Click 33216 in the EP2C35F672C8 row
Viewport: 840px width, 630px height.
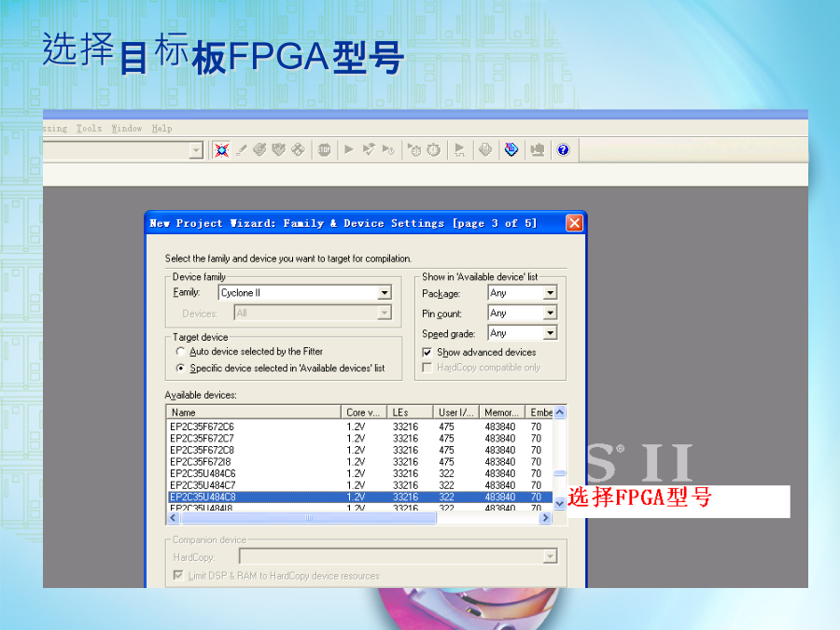(406, 451)
